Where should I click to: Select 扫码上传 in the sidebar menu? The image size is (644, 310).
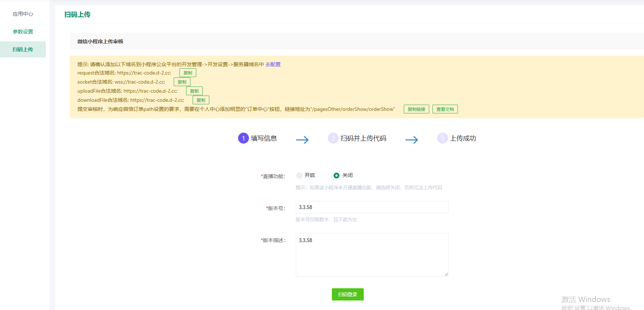23,49
